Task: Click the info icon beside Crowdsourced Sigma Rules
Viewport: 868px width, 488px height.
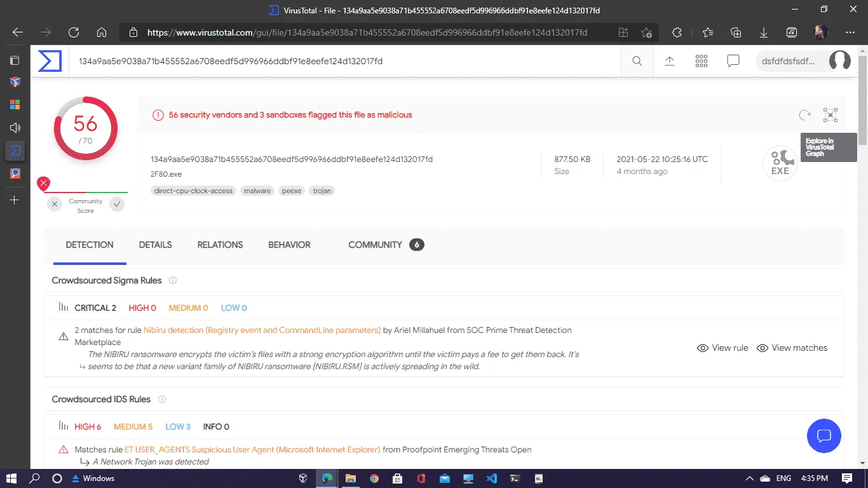Action: point(173,281)
